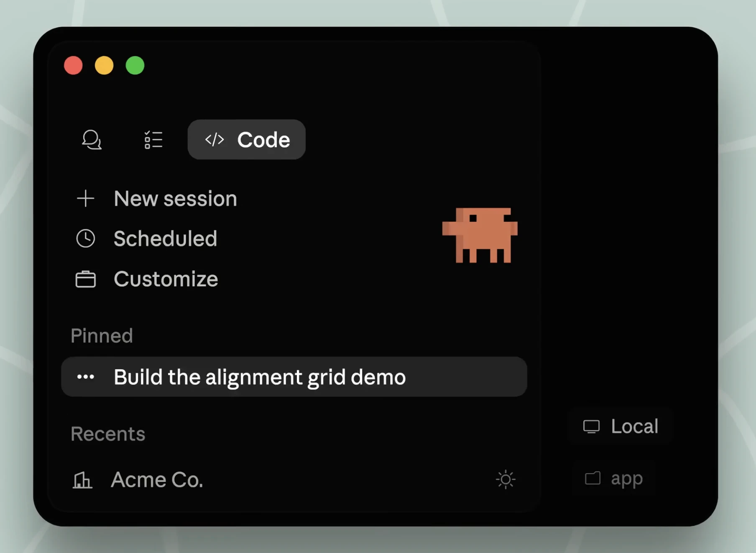
Task: Toggle fullscreen with the green traffic light
Action: (x=135, y=65)
